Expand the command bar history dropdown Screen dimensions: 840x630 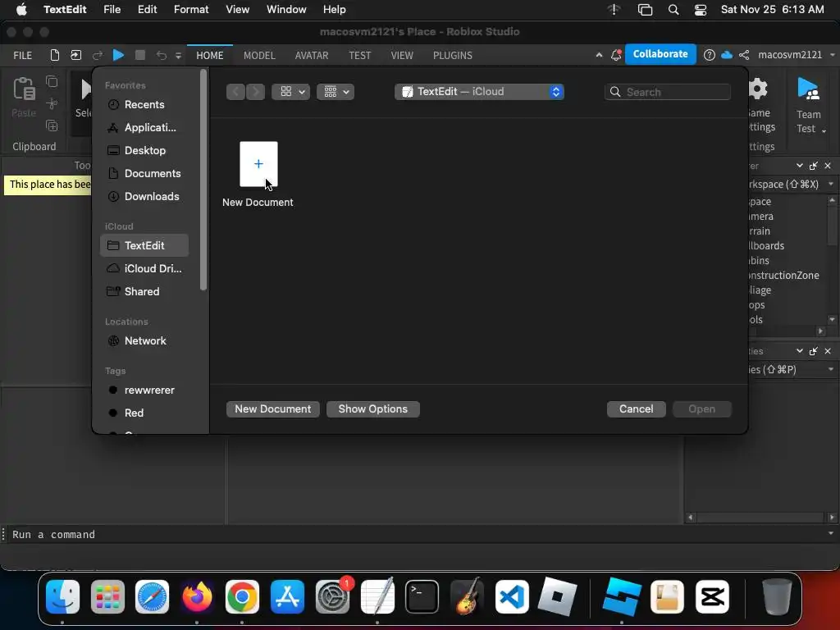831,533
